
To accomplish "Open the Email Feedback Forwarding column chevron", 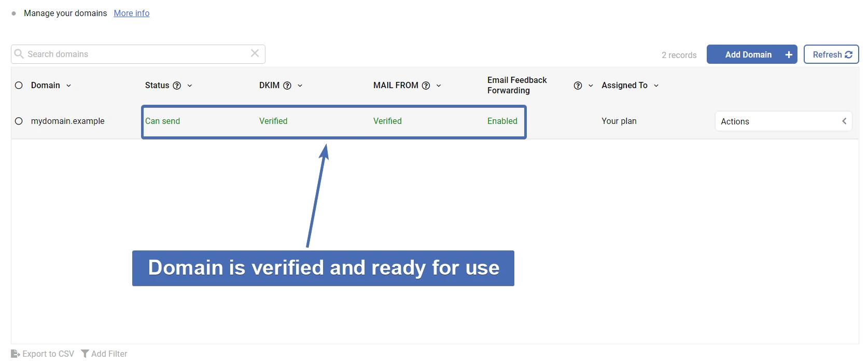I will point(591,86).
